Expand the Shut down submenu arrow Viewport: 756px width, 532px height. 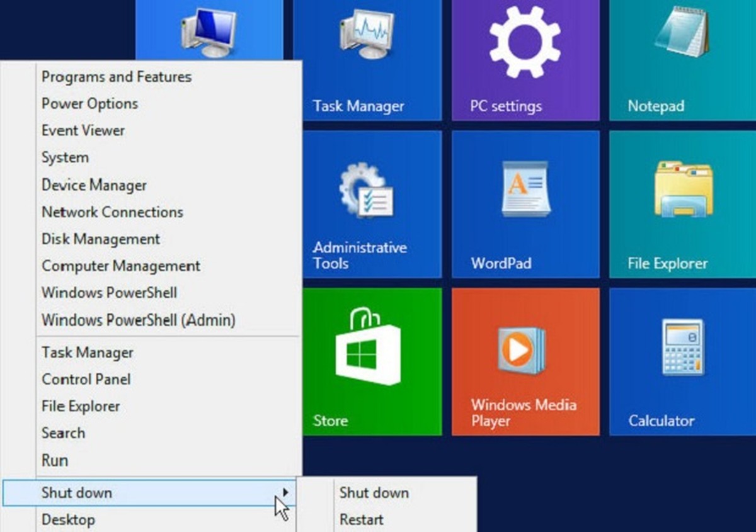pos(286,492)
